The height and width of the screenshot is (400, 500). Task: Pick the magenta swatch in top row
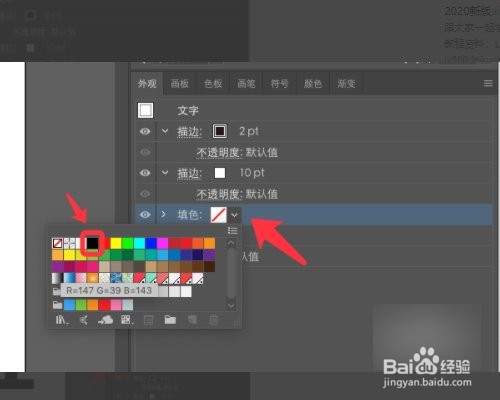[x=162, y=243]
